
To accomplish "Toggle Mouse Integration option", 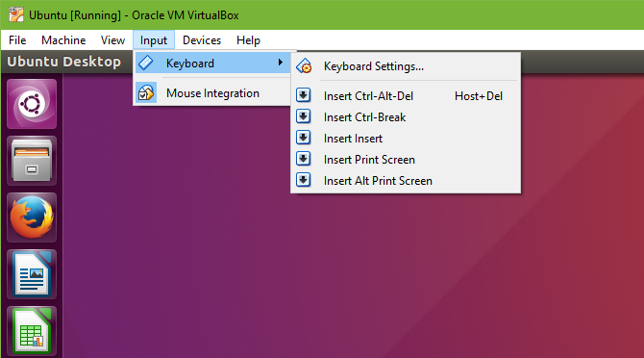I will click(x=212, y=93).
